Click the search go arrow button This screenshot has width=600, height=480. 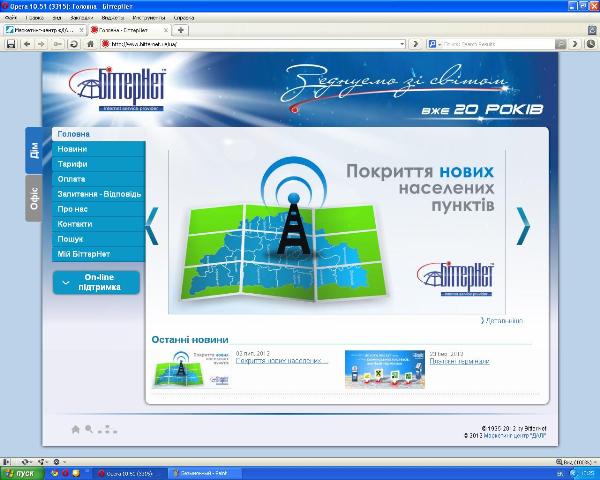click(574, 44)
